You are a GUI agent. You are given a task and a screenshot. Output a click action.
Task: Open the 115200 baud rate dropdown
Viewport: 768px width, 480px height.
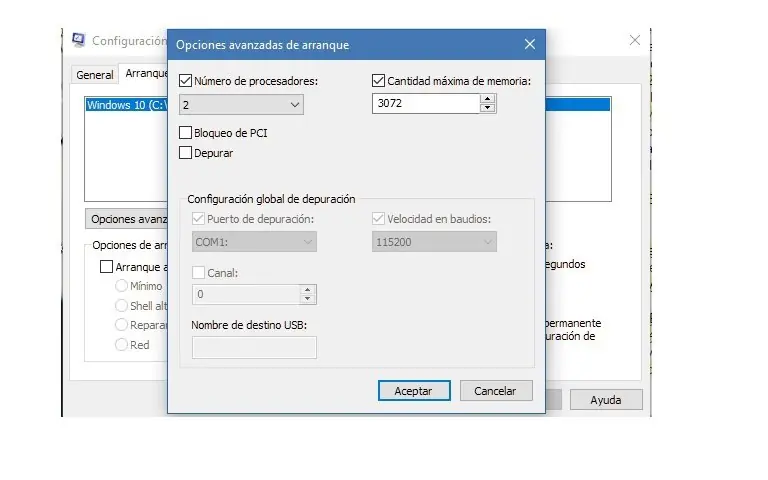click(434, 242)
